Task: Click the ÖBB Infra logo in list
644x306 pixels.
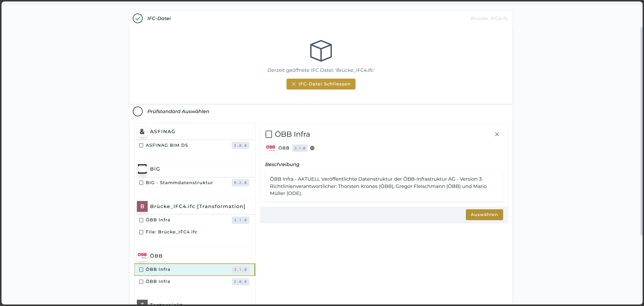Action: (142, 256)
